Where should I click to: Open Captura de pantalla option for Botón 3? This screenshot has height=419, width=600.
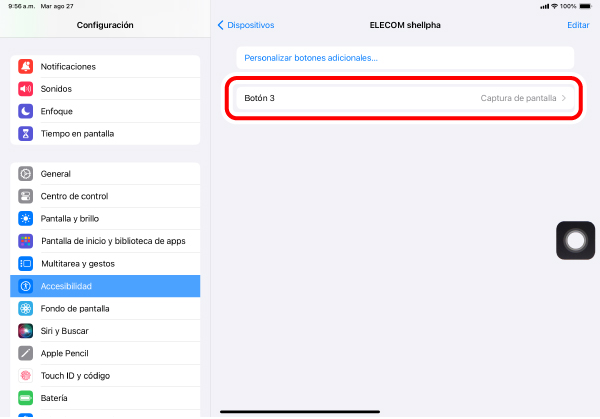coord(518,98)
